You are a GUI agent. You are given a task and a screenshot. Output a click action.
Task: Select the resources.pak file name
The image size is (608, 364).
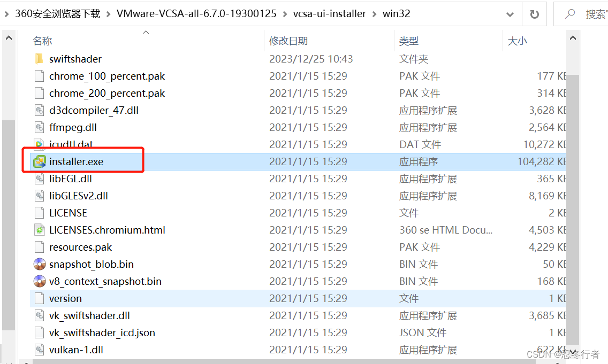pyautogui.click(x=80, y=247)
